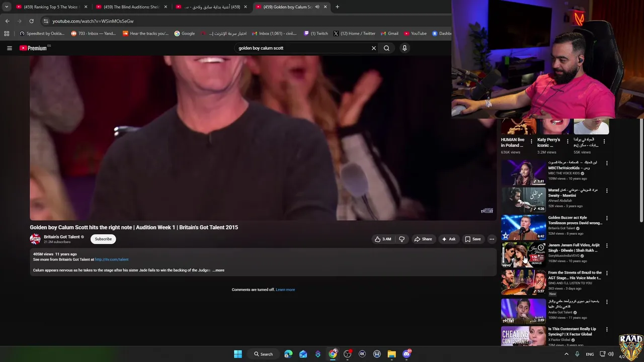Add Janam Janam video to Watch later

click(541, 247)
